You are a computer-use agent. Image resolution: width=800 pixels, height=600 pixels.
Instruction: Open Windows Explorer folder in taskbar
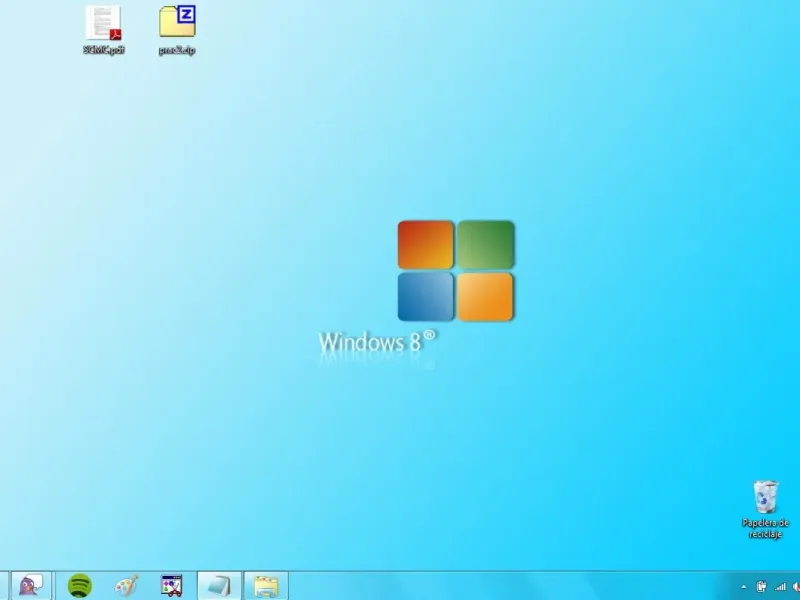266,585
